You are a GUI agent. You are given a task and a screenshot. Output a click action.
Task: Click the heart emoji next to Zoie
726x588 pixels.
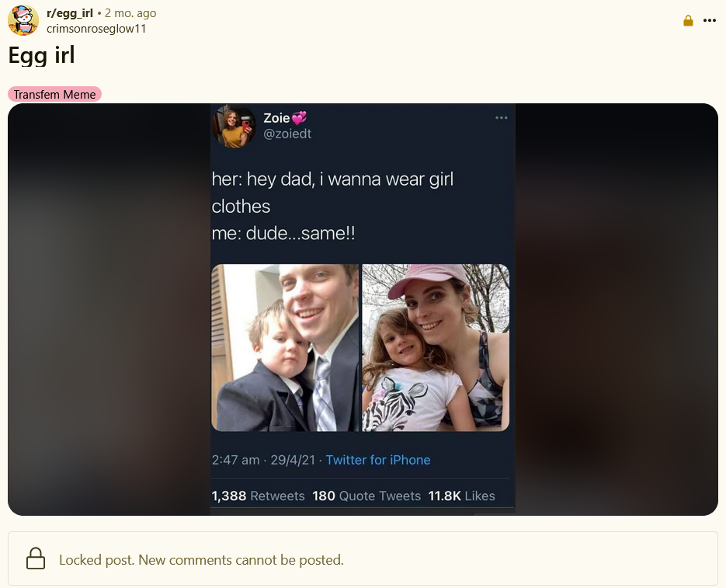(299, 118)
